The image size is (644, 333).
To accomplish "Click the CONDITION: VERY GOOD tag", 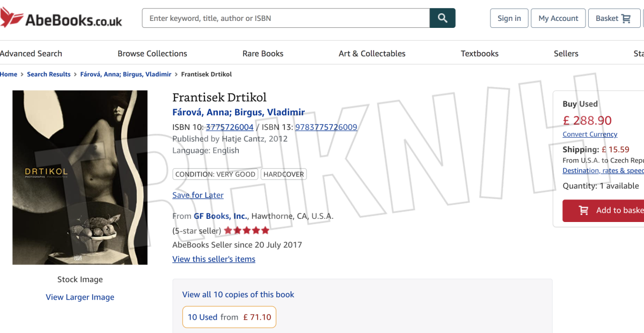I will tap(215, 174).
